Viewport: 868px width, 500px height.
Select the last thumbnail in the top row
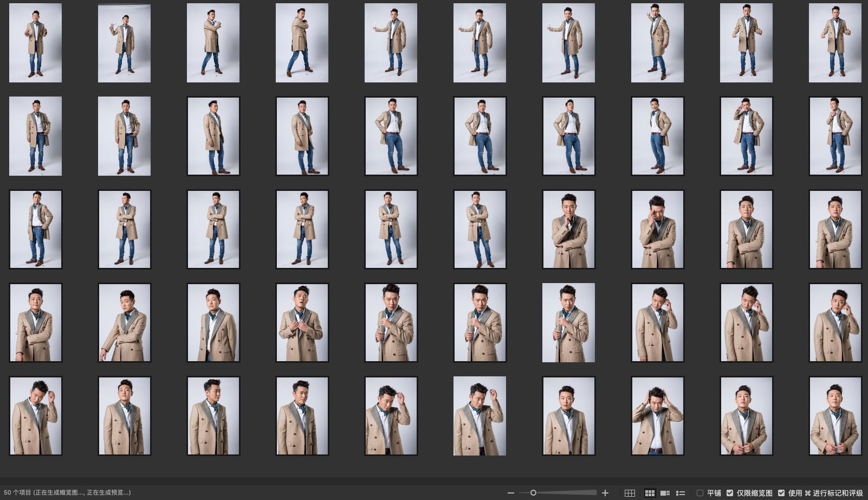click(835, 43)
